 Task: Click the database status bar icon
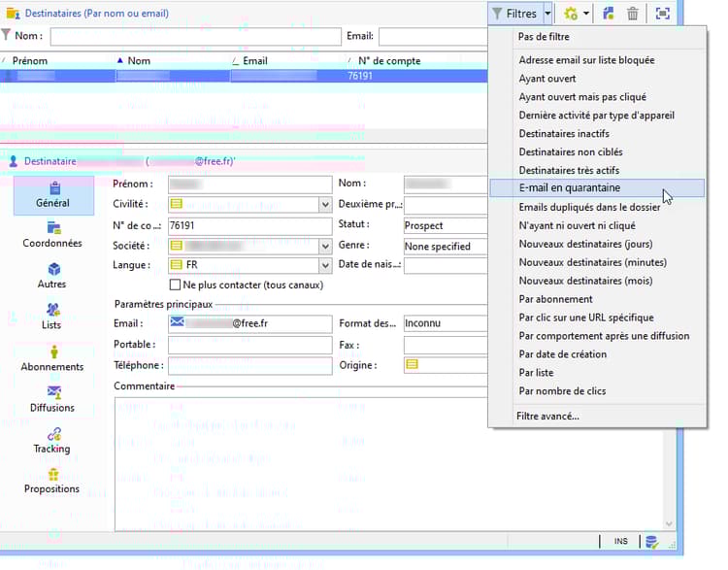[x=651, y=542]
